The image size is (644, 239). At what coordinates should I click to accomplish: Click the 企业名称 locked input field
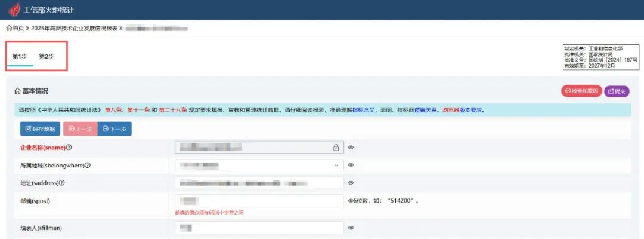point(259,147)
